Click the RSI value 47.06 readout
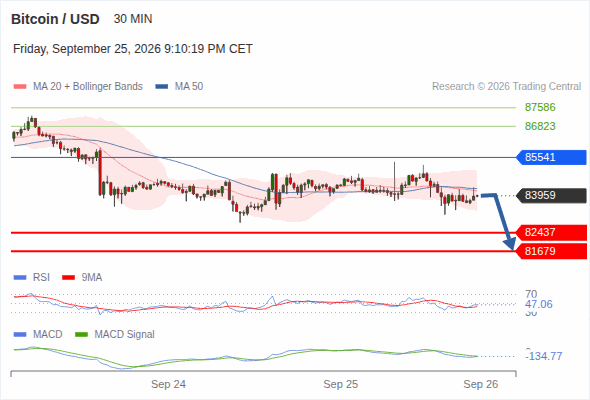The image size is (590, 400). (x=539, y=304)
